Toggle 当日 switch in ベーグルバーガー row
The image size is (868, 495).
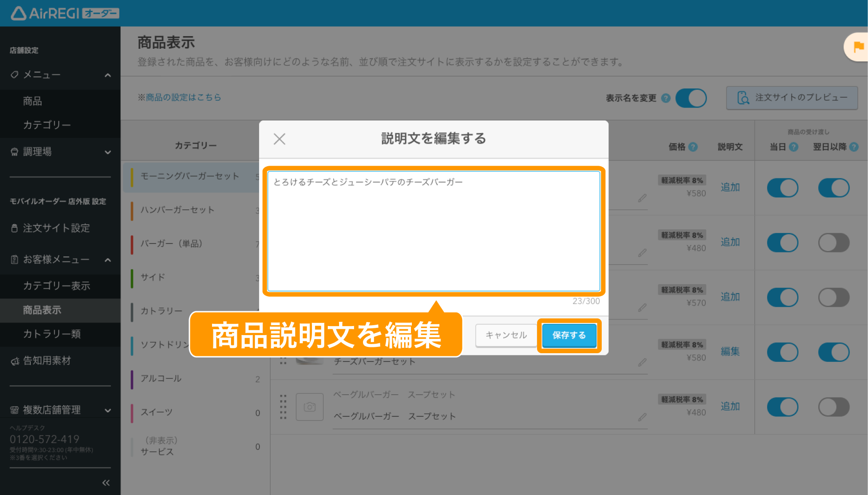783,407
